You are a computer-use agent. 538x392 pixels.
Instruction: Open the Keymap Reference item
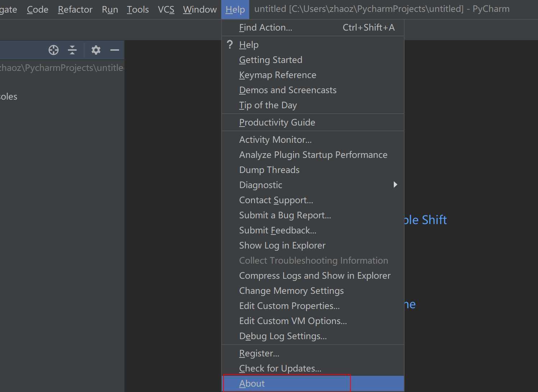tap(278, 75)
